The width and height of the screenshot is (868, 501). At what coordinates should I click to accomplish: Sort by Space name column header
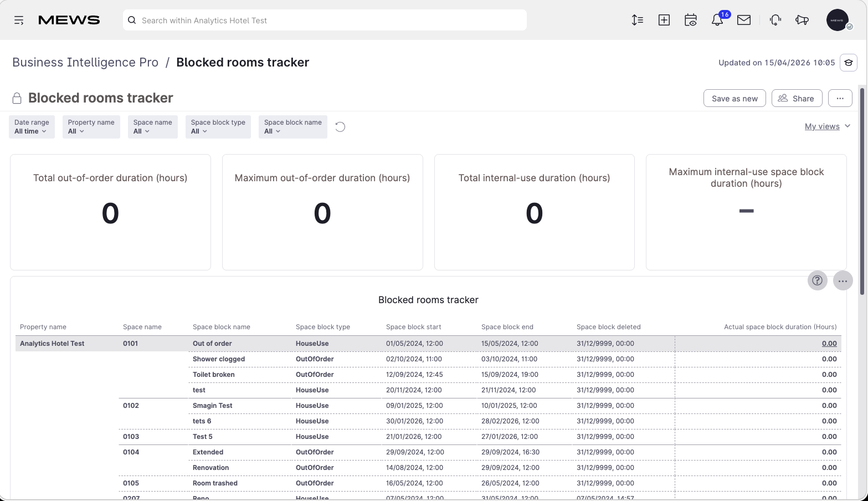[x=142, y=327]
